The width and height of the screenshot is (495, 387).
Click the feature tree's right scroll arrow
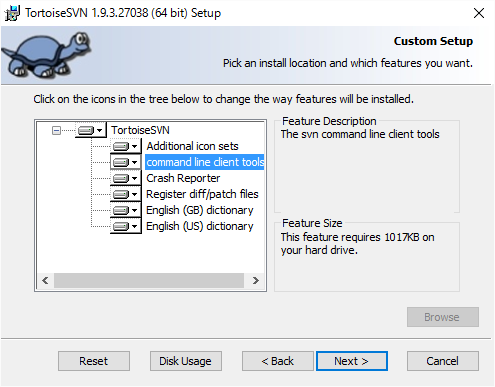tap(256, 280)
